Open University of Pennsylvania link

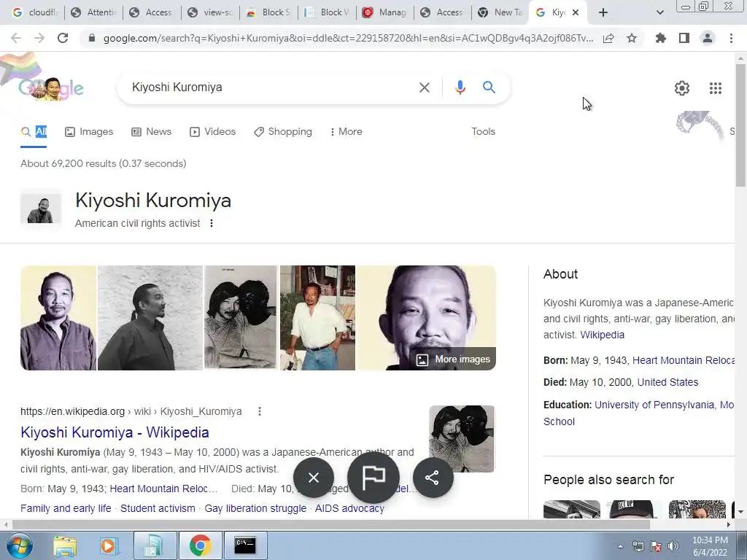pos(654,405)
